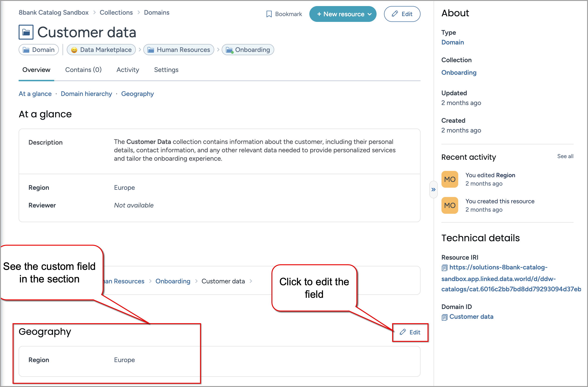Click the first MO avatar in Recent activity
This screenshot has width=588, height=387.
click(x=449, y=179)
